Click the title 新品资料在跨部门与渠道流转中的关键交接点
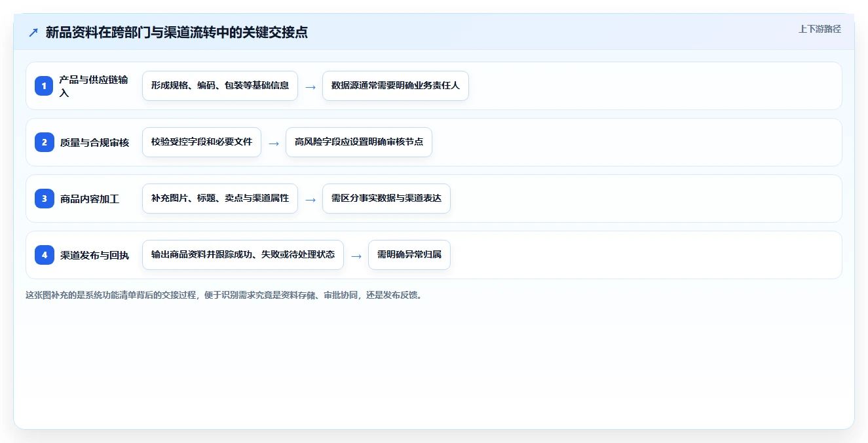The width and height of the screenshot is (868, 443). (177, 33)
